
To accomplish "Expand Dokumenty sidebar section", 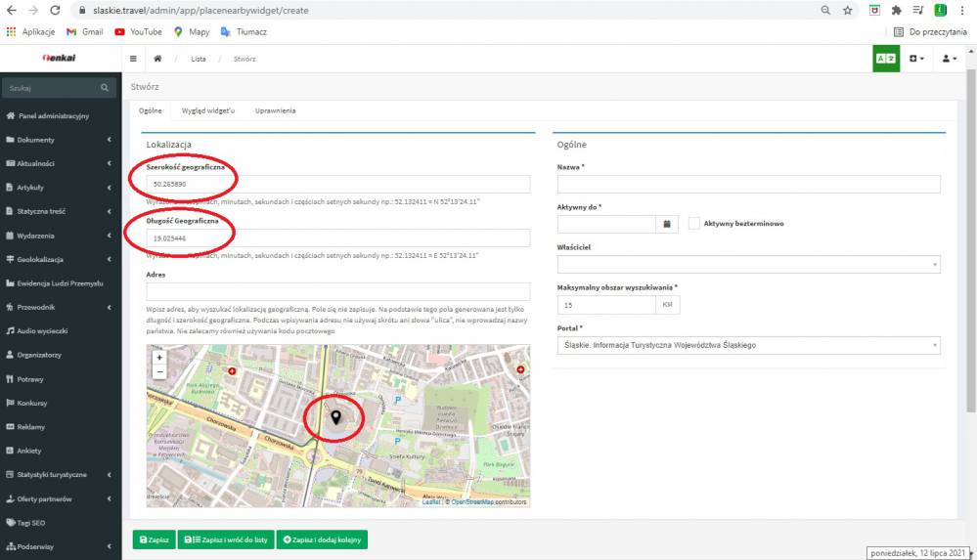I will pyautogui.click(x=61, y=140).
